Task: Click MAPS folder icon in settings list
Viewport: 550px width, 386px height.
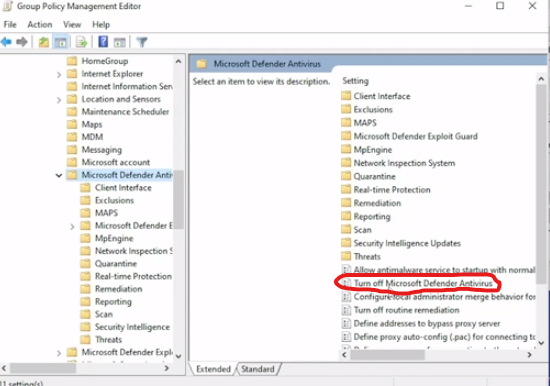Action: 346,122
